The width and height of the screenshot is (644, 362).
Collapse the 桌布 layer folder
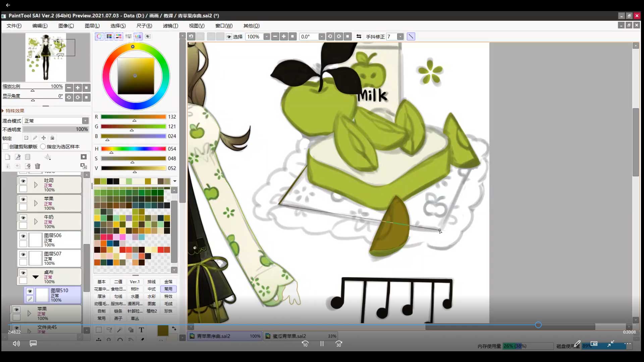36,277
